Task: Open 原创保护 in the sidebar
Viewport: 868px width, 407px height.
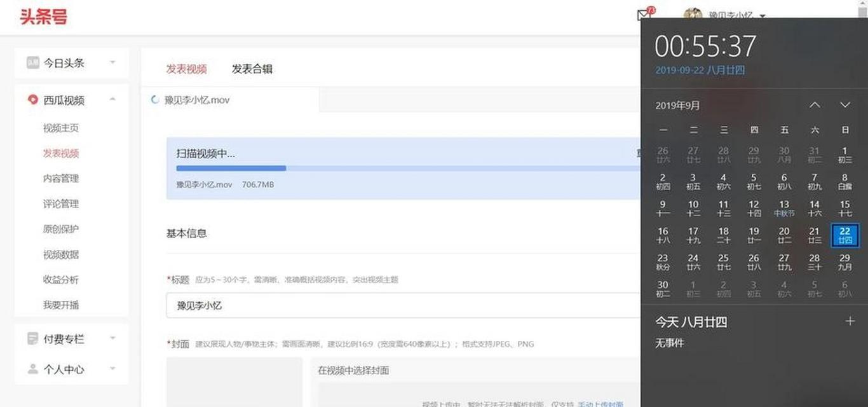Action: [61, 229]
